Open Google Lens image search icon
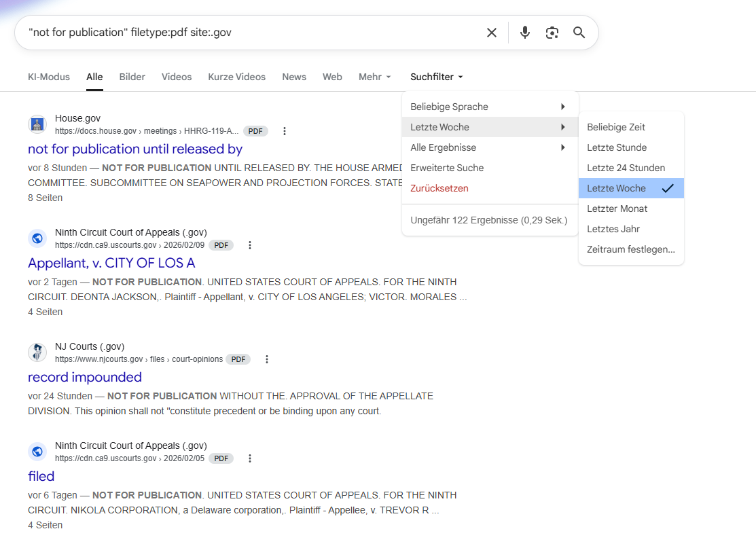756x546 pixels. click(552, 32)
